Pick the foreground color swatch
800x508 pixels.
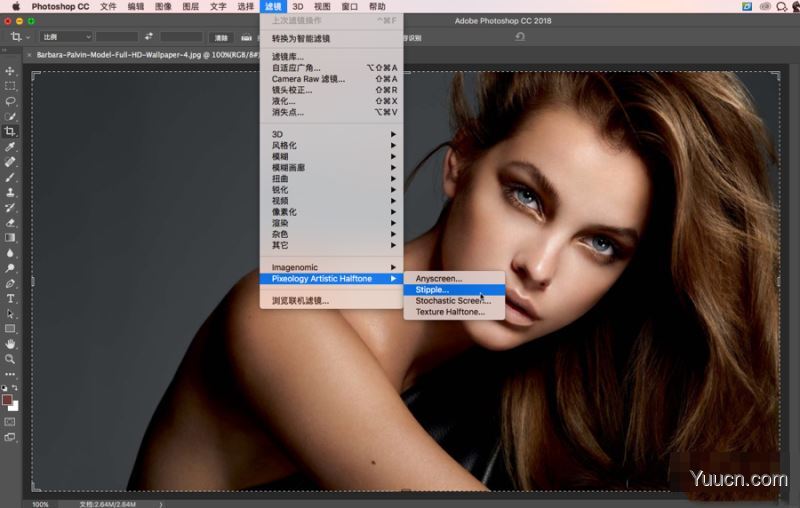coord(7,399)
